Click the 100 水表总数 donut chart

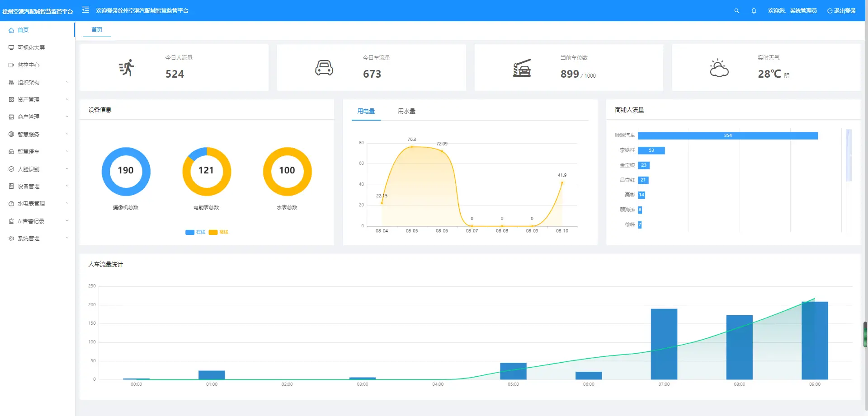(x=287, y=171)
